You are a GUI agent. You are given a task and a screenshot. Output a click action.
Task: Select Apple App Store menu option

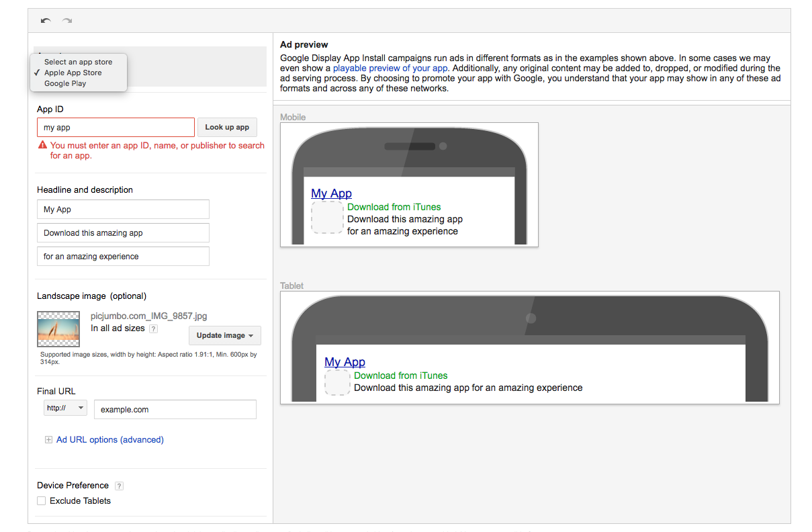tap(73, 73)
